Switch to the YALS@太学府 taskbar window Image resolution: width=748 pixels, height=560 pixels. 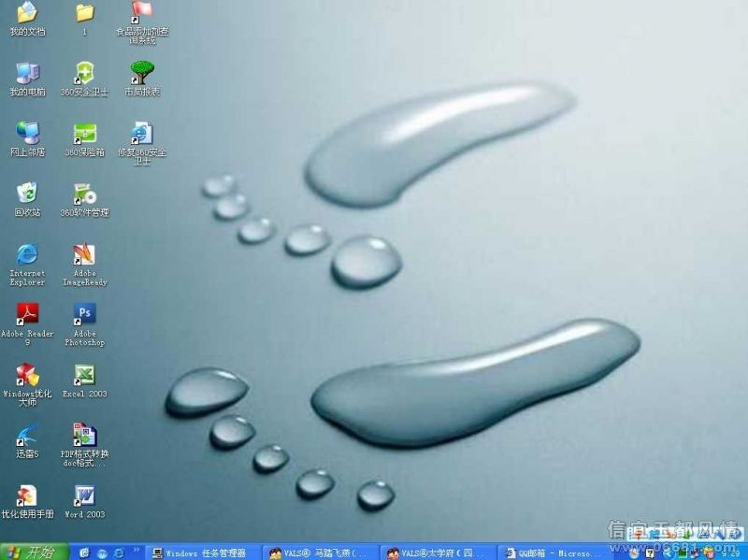click(x=439, y=553)
